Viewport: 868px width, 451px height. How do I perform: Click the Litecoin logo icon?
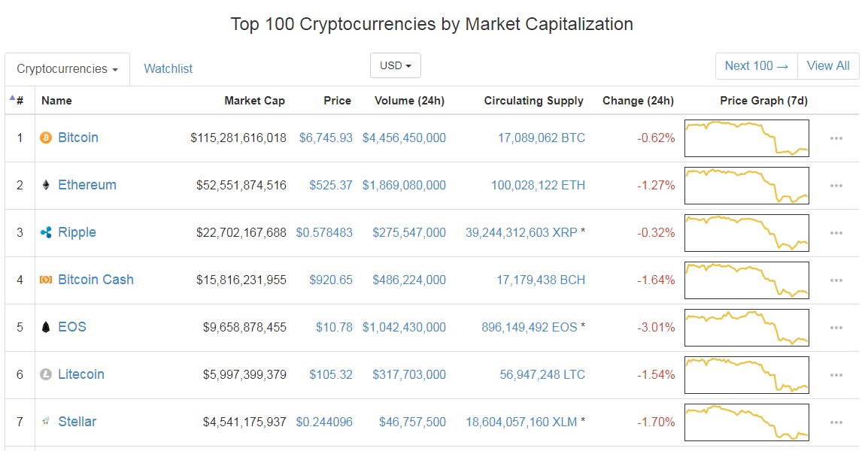click(x=46, y=375)
